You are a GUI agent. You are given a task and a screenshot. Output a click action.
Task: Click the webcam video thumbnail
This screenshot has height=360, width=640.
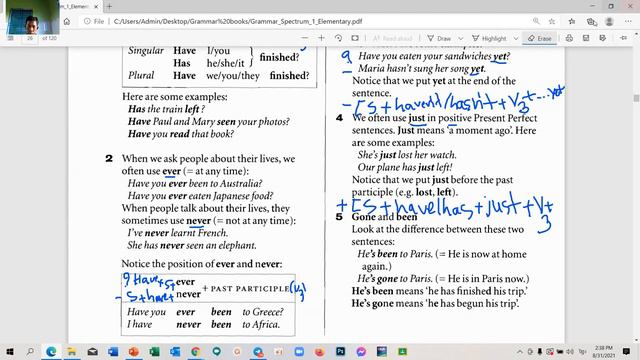[x=32, y=17]
